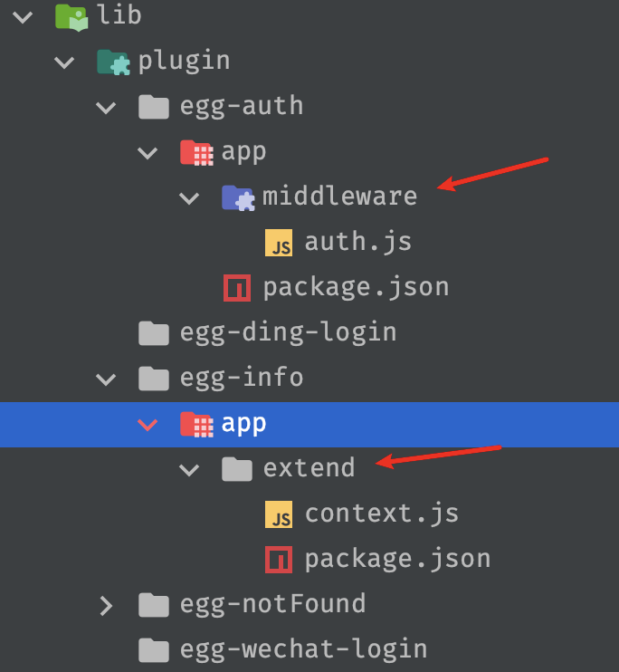The height and width of the screenshot is (672, 619).
Task: Collapse the middleware folder chevron
Action: [x=190, y=197]
